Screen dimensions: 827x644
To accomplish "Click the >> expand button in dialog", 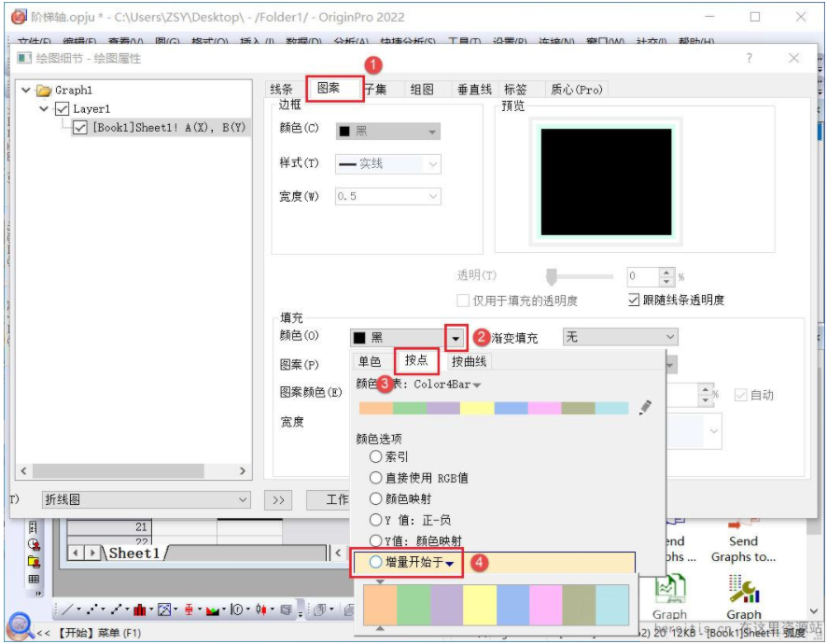I will [278, 500].
